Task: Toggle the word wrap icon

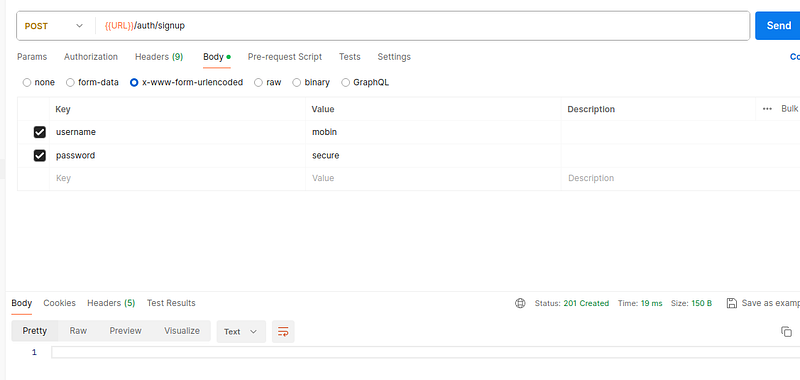Action: [x=283, y=332]
